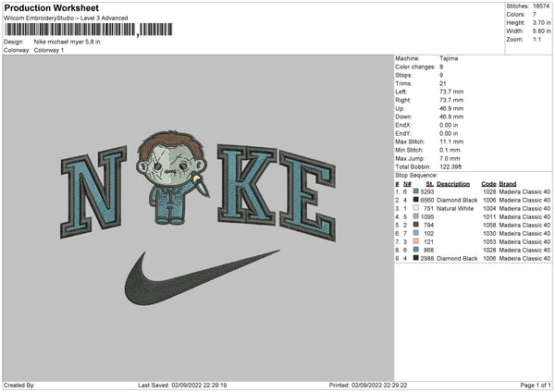Click the black swatch beside 2988 stitches
Viewport: 555px width, 392px height.
pyautogui.click(x=416, y=258)
